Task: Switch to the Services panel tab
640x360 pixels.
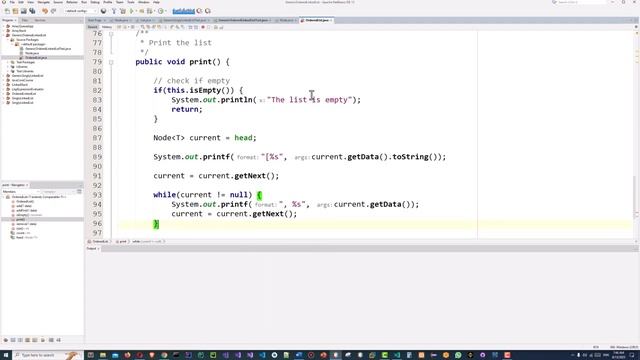Action: click(40, 20)
